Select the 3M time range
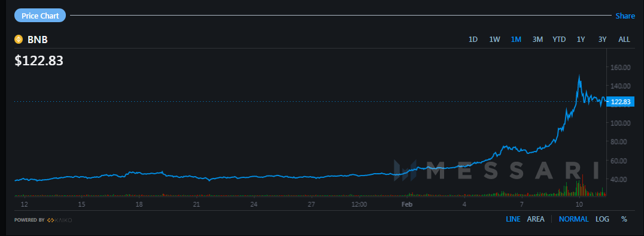The width and height of the screenshot is (644, 236). 537,40
